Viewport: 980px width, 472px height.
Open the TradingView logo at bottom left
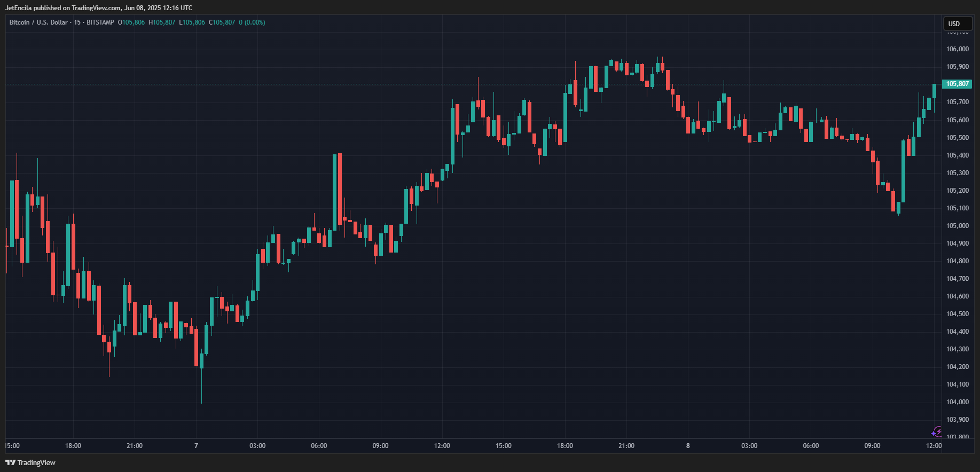(30, 462)
